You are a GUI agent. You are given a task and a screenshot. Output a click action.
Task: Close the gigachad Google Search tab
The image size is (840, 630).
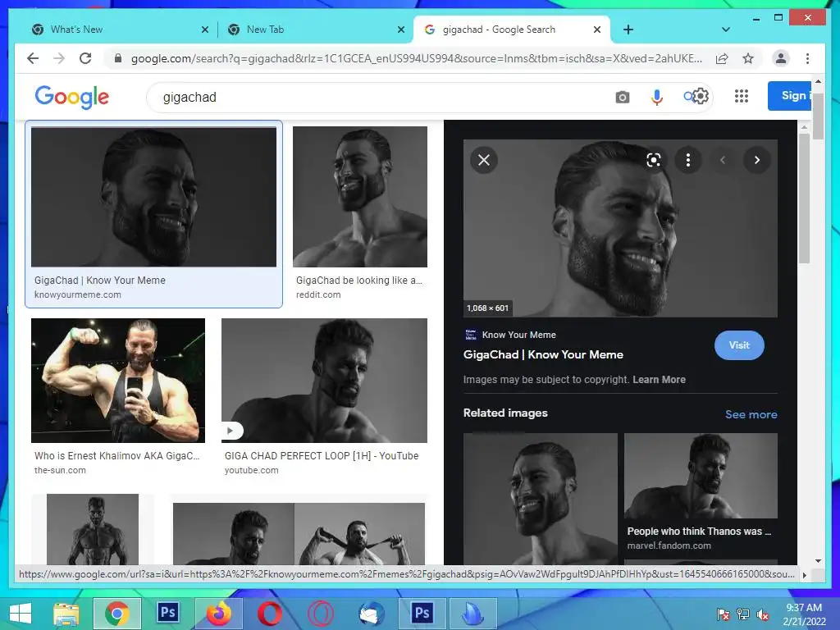click(x=597, y=30)
